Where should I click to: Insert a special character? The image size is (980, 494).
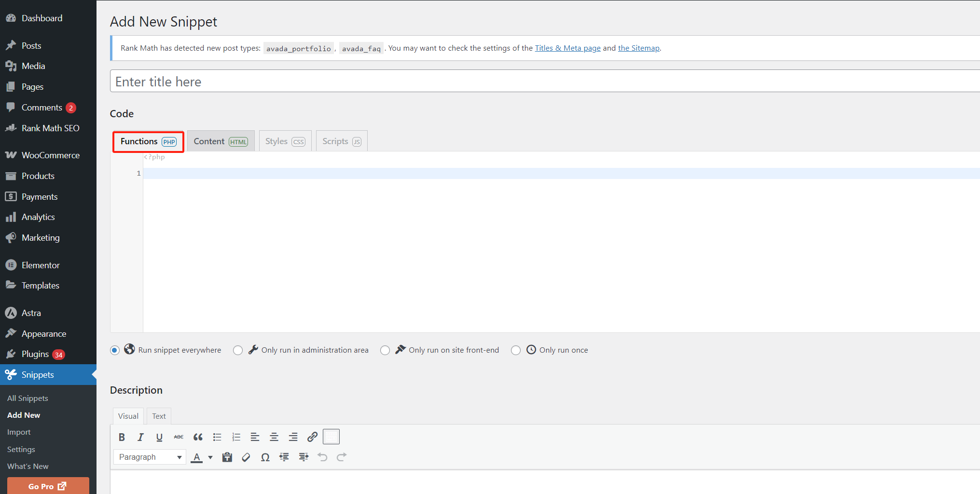click(265, 457)
